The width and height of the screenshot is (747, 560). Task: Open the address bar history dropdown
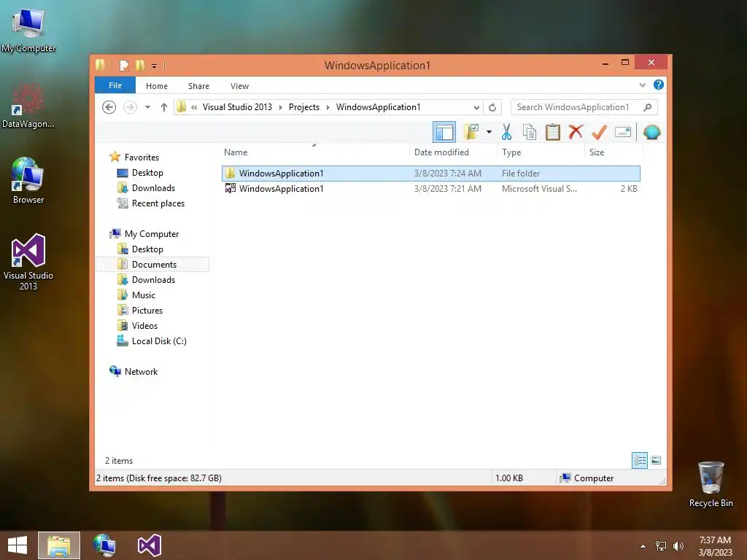(x=476, y=108)
